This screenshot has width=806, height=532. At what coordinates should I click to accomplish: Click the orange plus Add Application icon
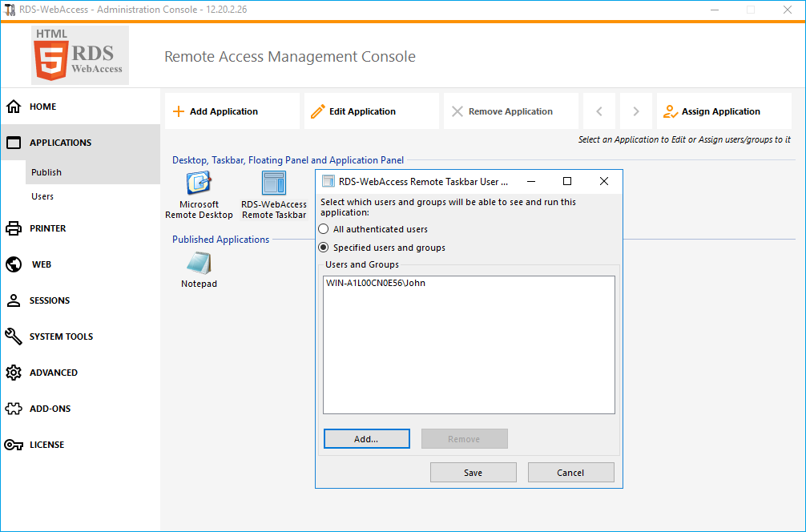(x=179, y=111)
